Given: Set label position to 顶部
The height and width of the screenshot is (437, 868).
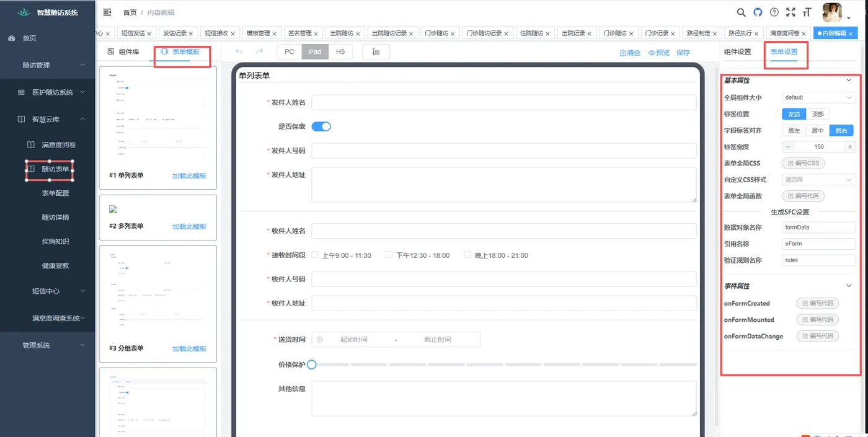Looking at the screenshot, I should pyautogui.click(x=818, y=114).
